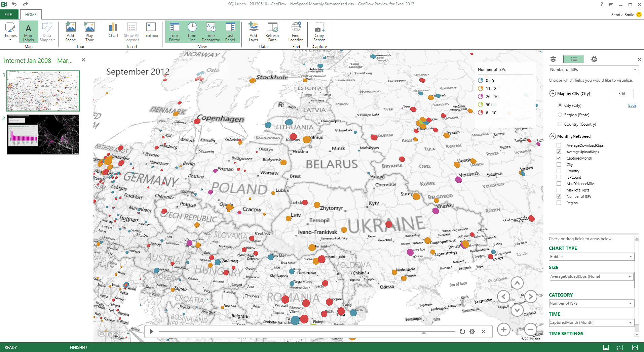The width and height of the screenshot is (644, 352).
Task: Click Send a Smile
Action: coord(626,14)
